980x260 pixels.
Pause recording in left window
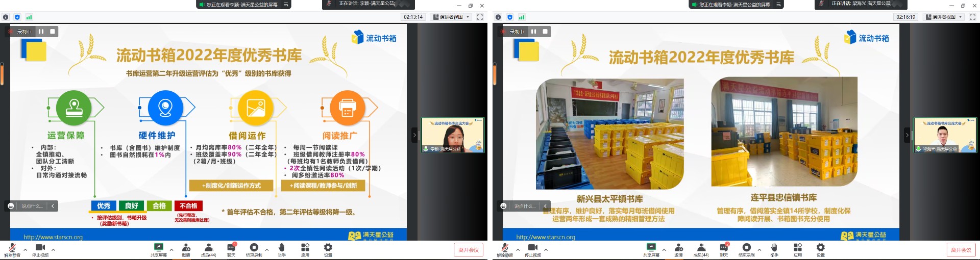coord(41,31)
